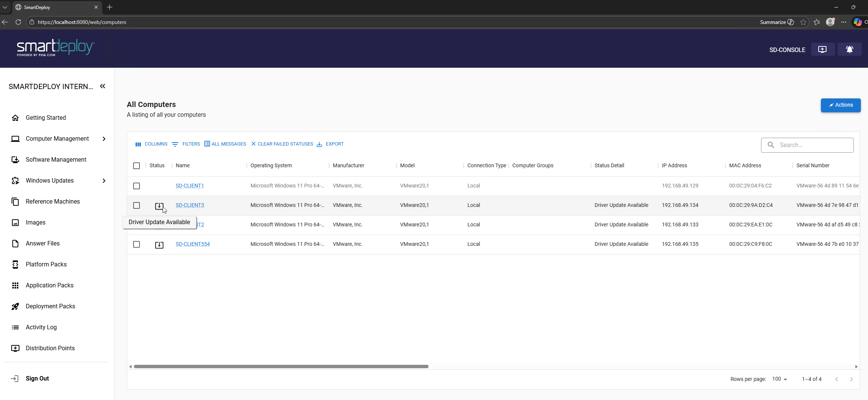Check the select-all checkbox in header
Image resolution: width=868 pixels, height=400 pixels.
(x=137, y=166)
